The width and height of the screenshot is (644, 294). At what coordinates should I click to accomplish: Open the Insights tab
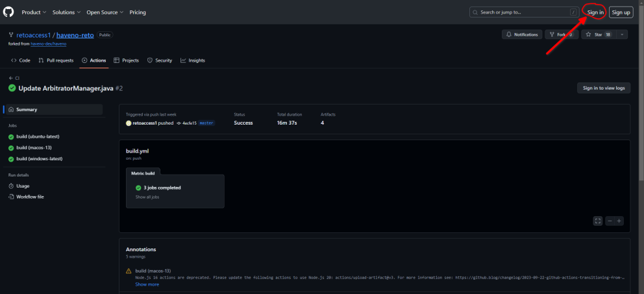click(x=193, y=60)
